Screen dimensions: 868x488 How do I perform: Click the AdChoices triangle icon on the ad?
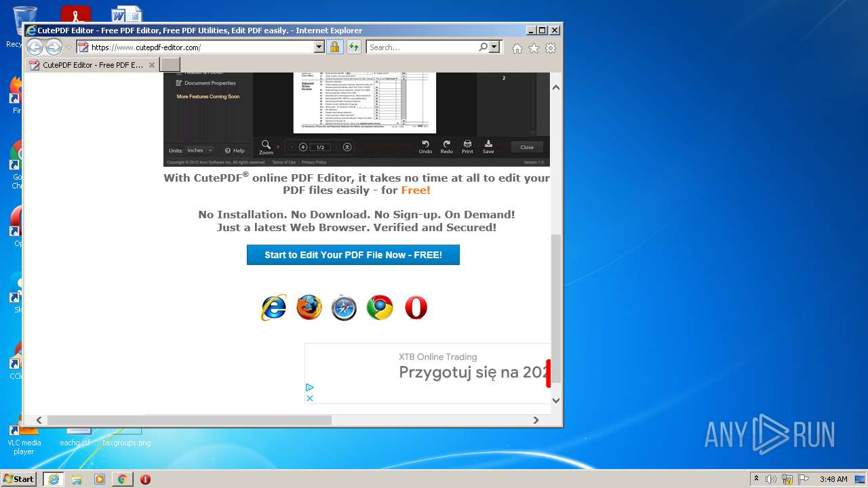pos(310,387)
